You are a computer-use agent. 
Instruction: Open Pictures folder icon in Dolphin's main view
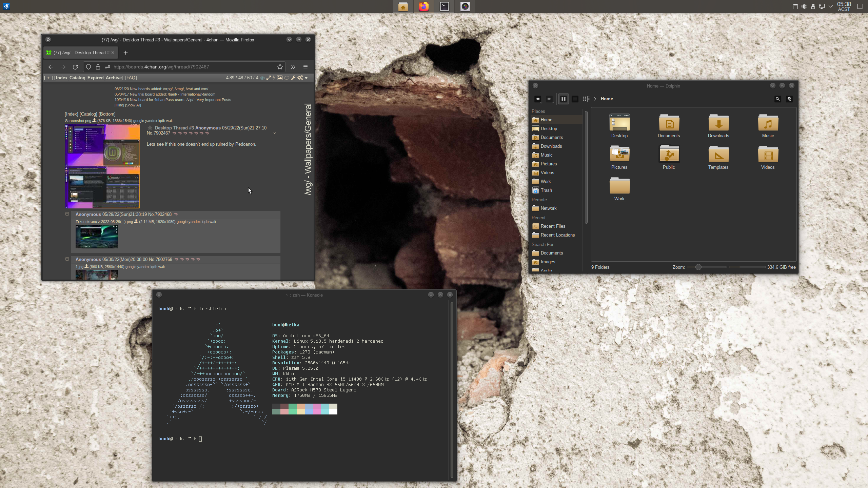coord(619,158)
